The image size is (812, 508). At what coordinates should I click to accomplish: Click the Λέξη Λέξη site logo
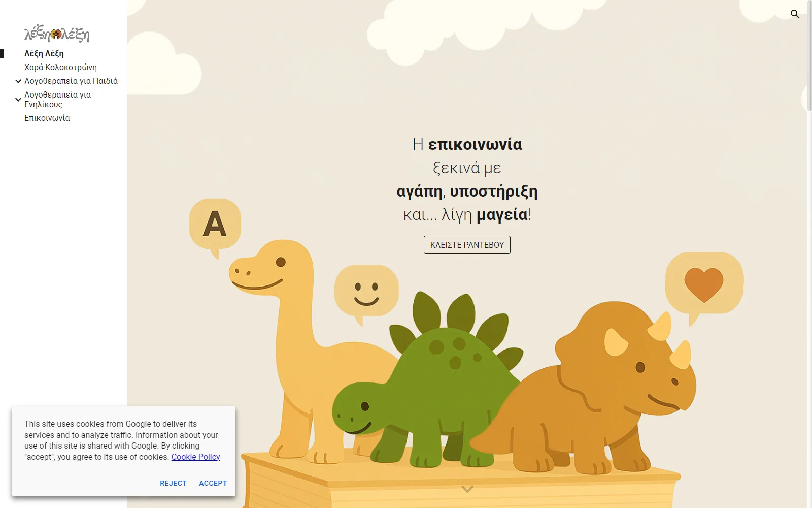coord(57,34)
